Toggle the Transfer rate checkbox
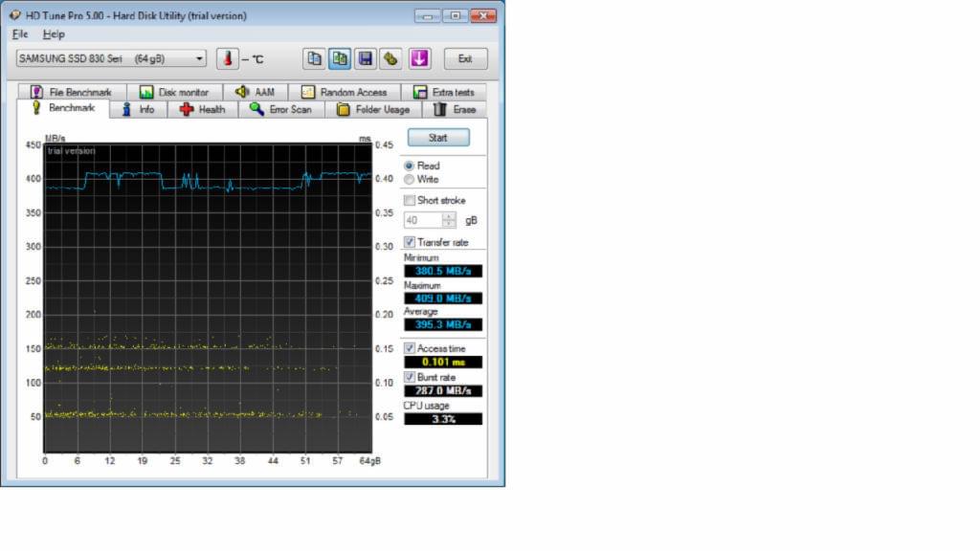This screenshot has height=551, width=980. coord(410,242)
